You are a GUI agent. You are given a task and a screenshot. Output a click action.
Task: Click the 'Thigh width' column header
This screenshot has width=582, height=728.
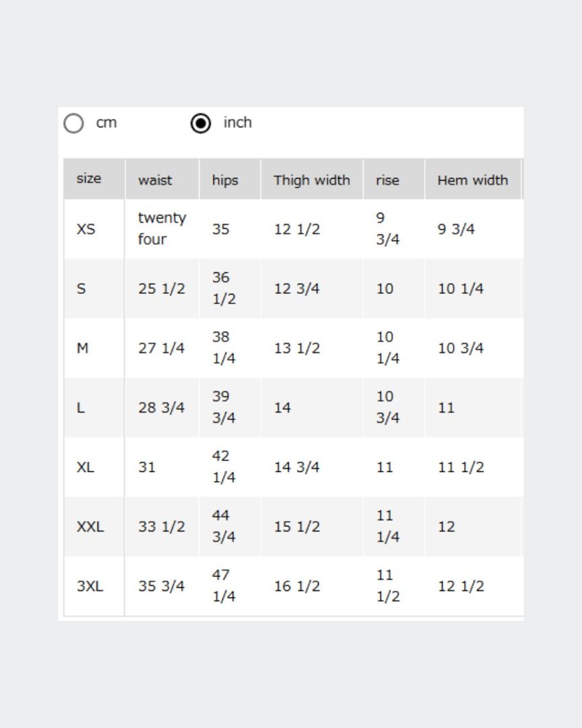[x=312, y=180]
